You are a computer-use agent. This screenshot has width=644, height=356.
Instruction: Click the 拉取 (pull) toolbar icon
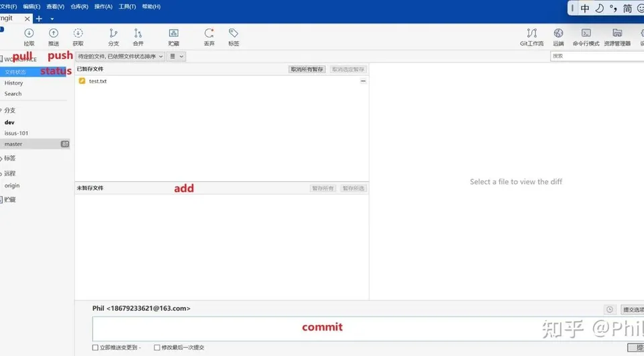(29, 36)
